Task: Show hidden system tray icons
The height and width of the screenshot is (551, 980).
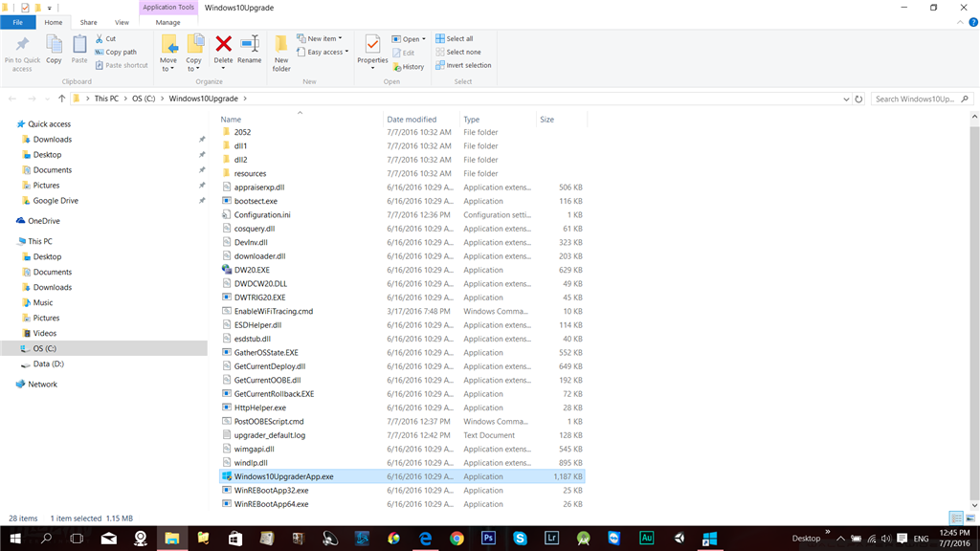Action: (x=840, y=539)
